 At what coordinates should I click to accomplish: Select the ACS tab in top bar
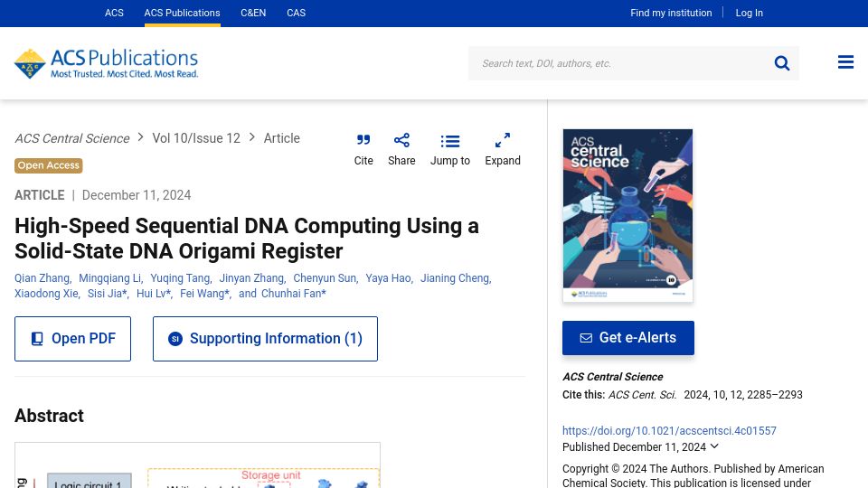[114, 13]
